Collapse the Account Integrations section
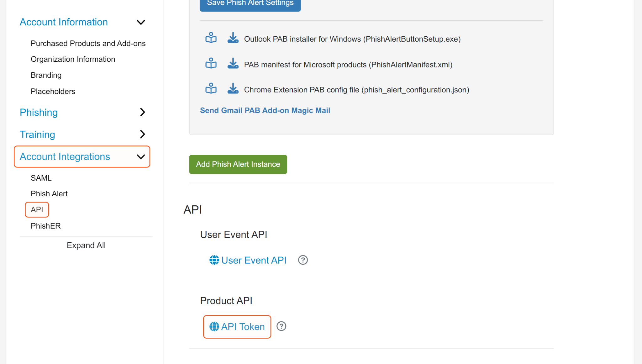The width and height of the screenshot is (642, 364). [141, 157]
